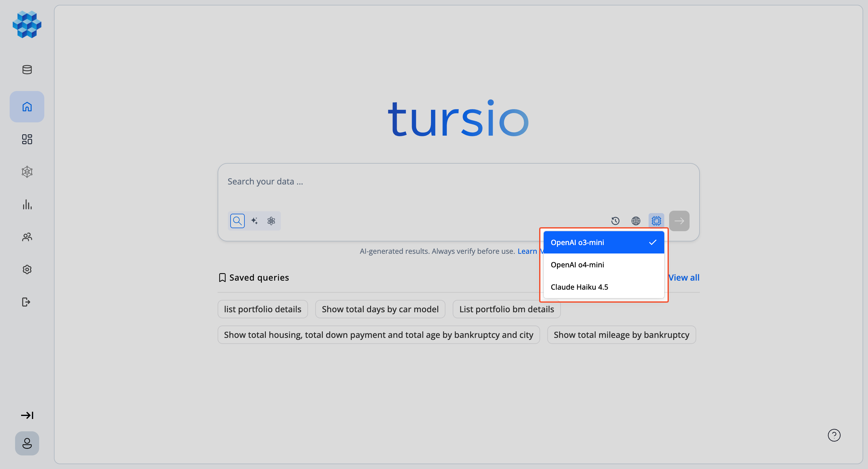868x469 pixels.
Task: Click the tursio cube logo in sidebar
Action: 27,25
